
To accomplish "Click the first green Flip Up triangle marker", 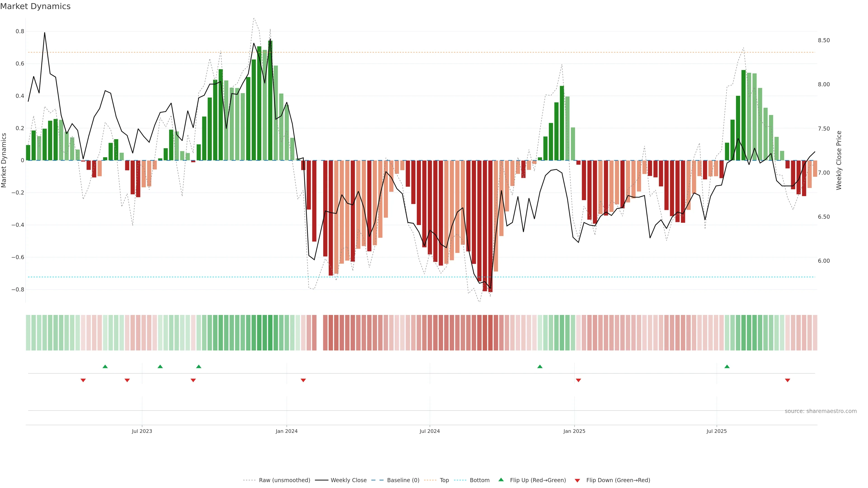I will point(105,366).
